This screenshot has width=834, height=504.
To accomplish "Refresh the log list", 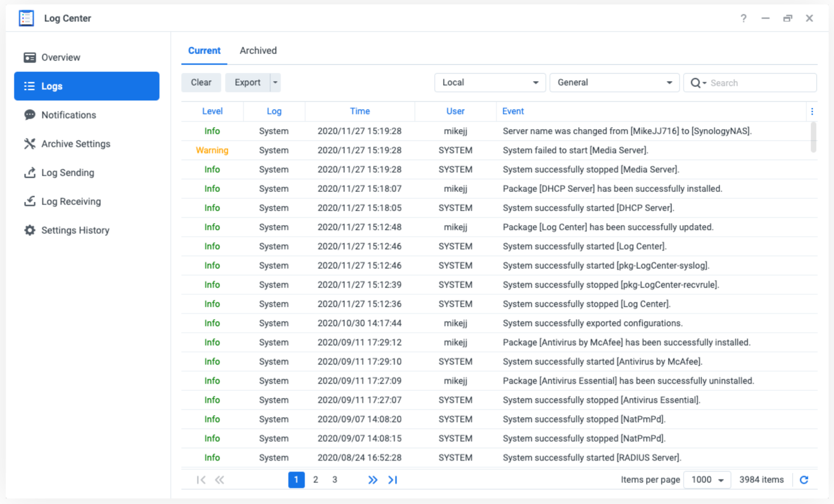I will point(804,480).
